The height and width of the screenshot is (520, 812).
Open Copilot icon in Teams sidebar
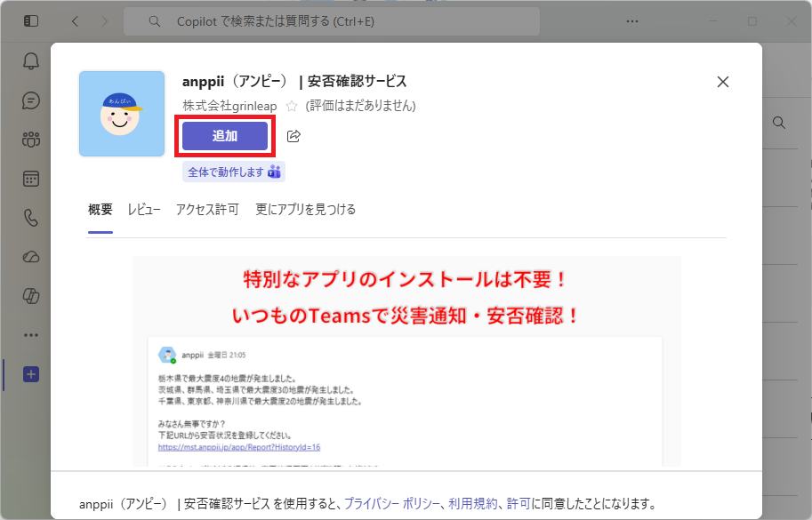click(31, 296)
